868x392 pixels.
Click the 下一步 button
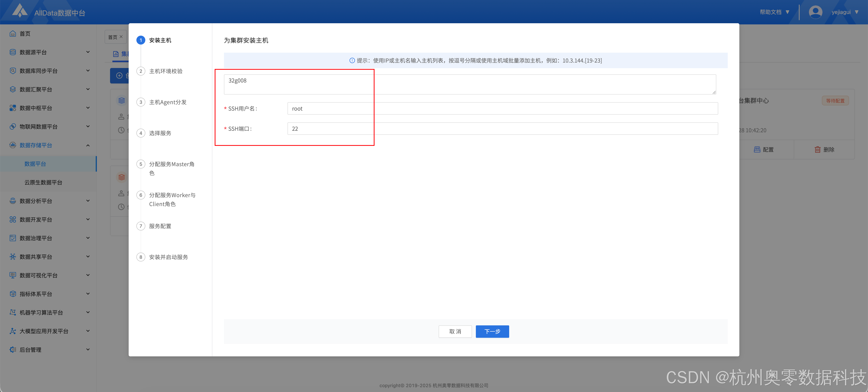(x=492, y=331)
